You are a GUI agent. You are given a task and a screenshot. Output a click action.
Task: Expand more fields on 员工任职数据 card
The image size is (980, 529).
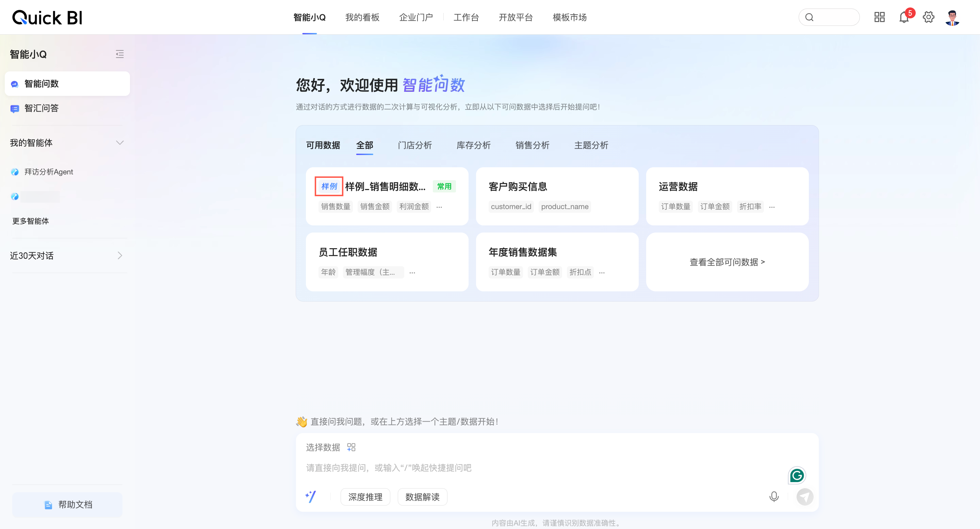[x=412, y=272]
